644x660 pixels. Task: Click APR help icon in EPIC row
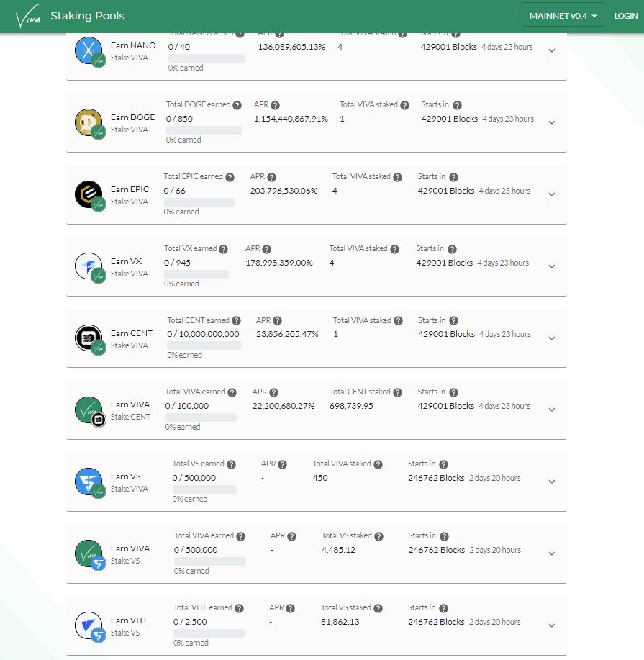coord(271,177)
